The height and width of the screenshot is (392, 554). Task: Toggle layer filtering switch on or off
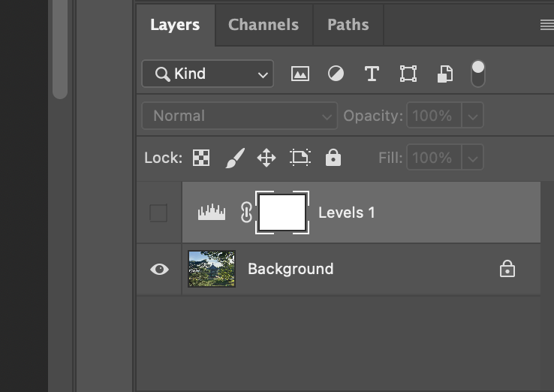(x=478, y=74)
